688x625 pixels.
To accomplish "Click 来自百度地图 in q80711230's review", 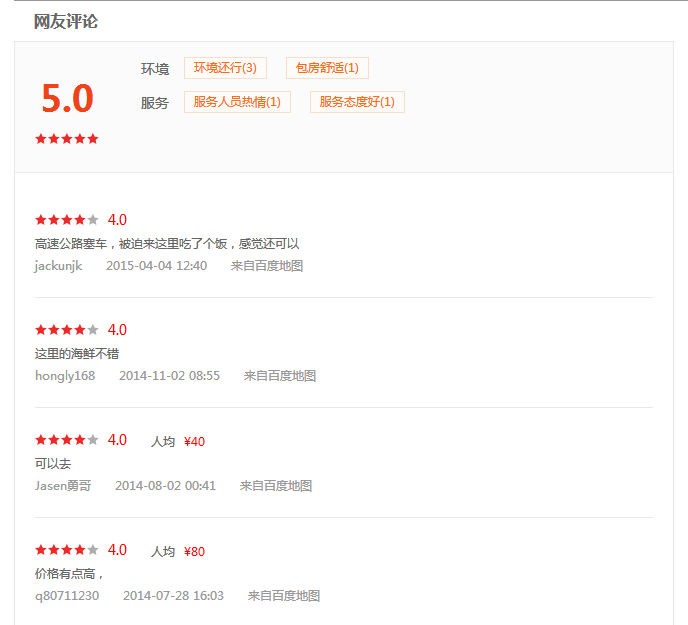I will point(284,596).
